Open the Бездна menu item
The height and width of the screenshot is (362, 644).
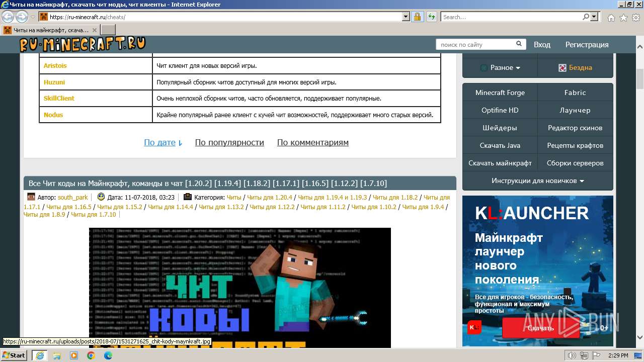[x=576, y=67]
